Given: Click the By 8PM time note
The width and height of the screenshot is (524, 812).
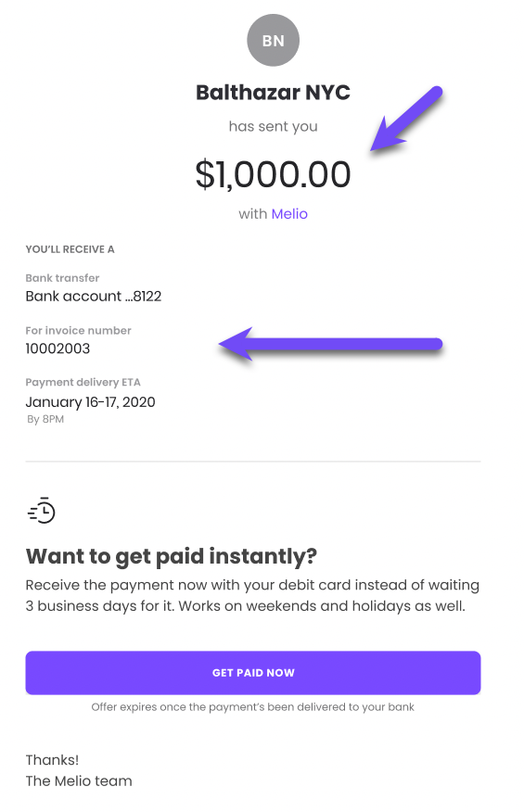Looking at the screenshot, I should tap(45, 420).
